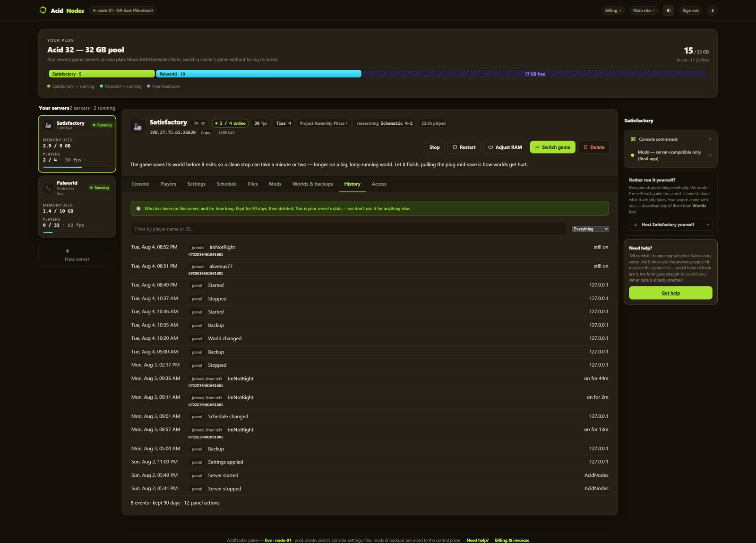Delete the Satisfactory server
Image resolution: width=756 pixels, height=543 pixels.
coord(594,147)
